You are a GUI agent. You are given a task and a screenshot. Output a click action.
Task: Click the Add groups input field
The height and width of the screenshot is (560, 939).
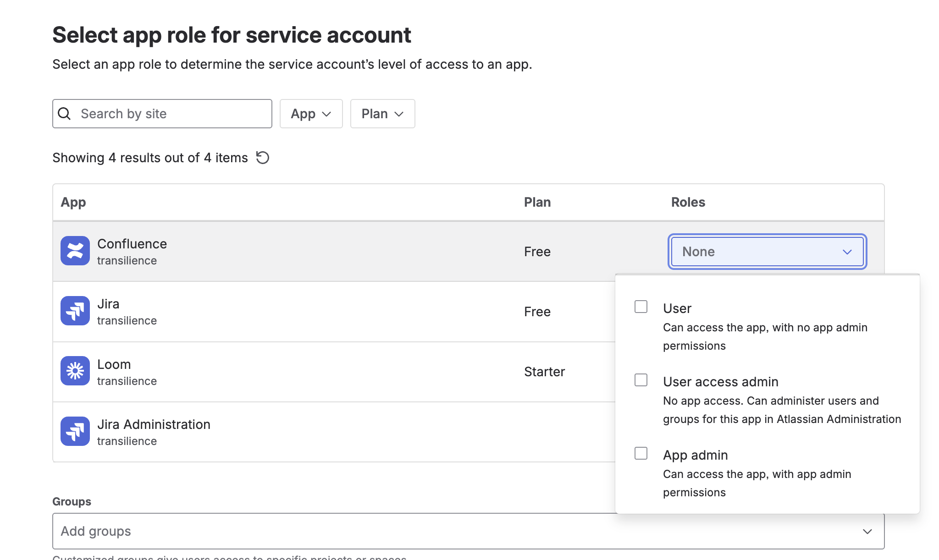click(x=454, y=531)
